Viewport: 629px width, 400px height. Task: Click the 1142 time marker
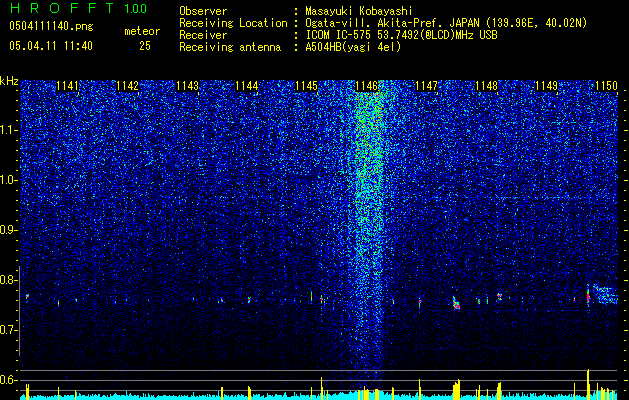coord(128,86)
